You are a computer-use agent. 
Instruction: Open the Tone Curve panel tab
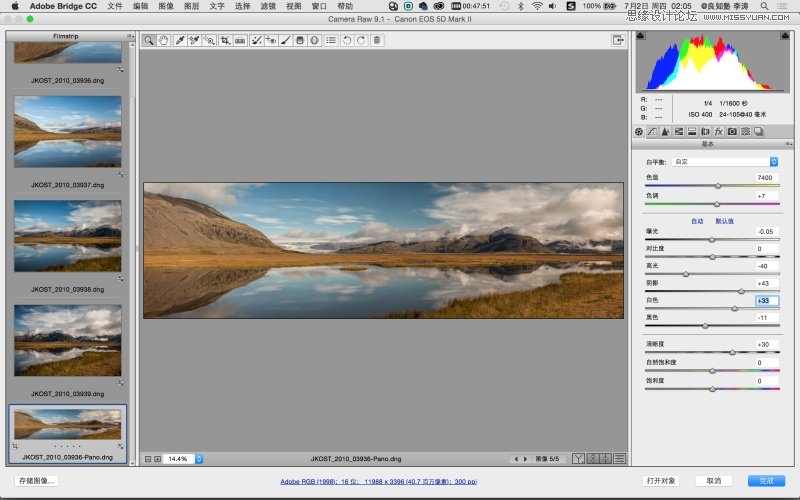pyautogui.click(x=651, y=131)
